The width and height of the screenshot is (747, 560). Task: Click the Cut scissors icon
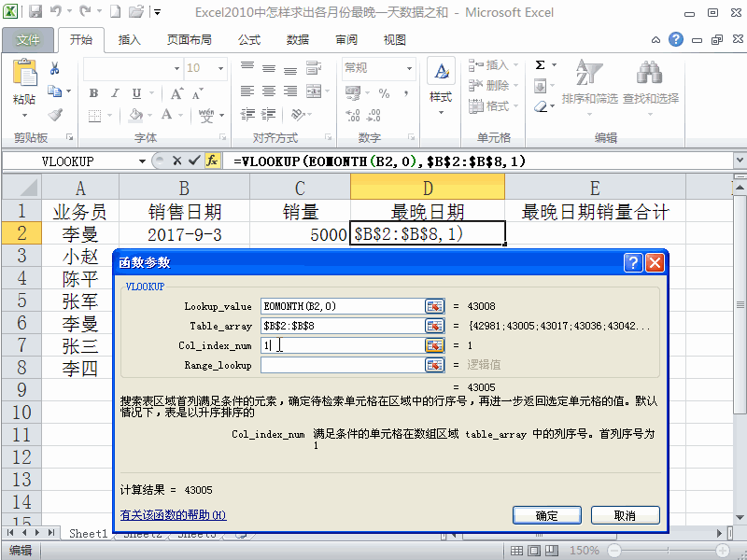[x=55, y=68]
